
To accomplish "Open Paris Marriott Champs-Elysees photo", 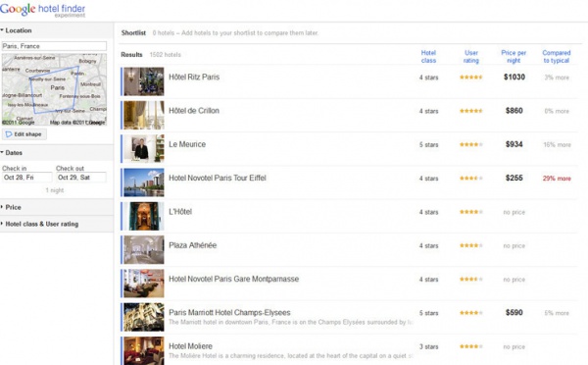I will click(144, 317).
